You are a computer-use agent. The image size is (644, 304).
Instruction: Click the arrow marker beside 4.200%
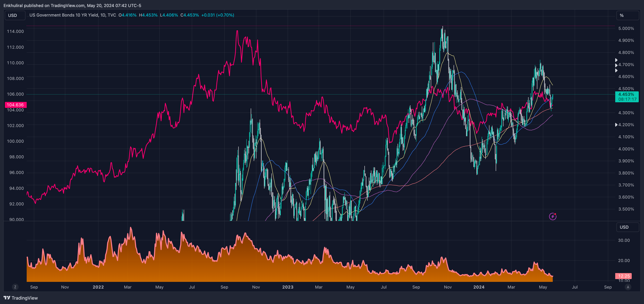[x=616, y=125]
